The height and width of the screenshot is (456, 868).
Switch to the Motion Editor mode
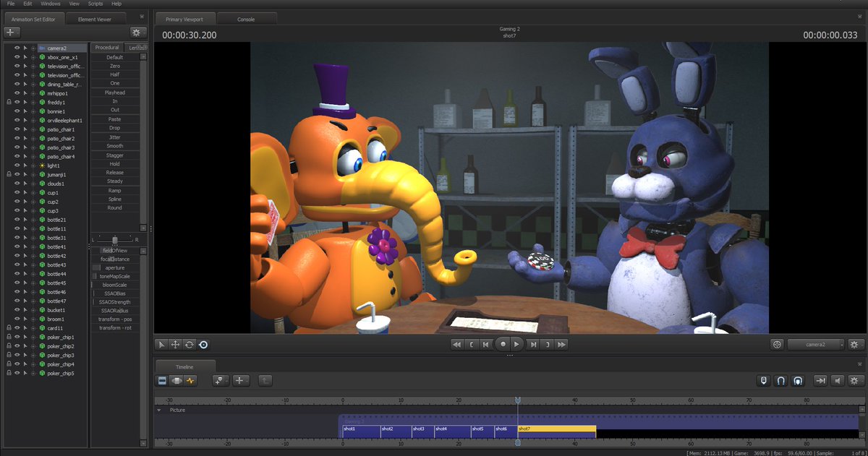pos(176,380)
